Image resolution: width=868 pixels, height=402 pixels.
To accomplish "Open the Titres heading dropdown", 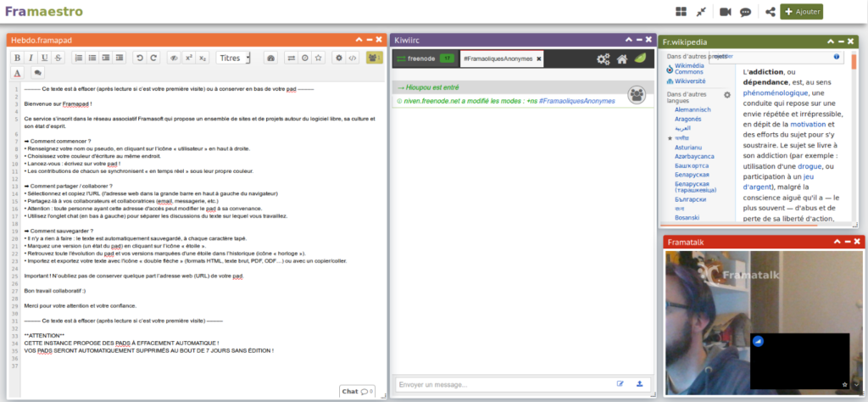I will [x=233, y=58].
